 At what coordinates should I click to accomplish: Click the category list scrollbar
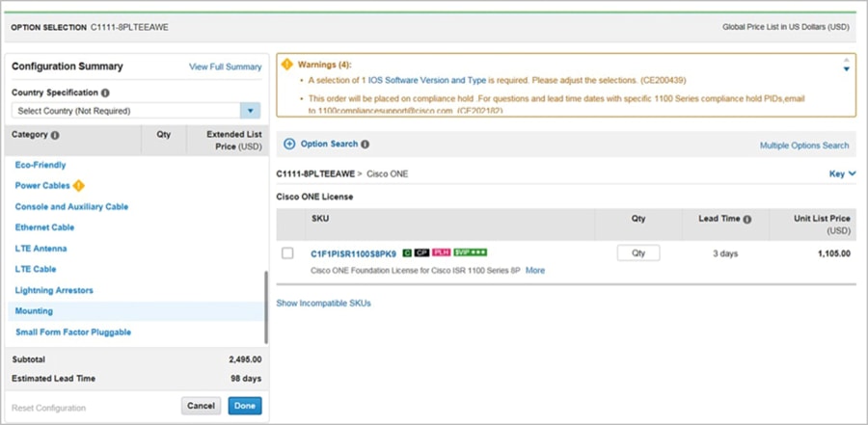(266, 307)
